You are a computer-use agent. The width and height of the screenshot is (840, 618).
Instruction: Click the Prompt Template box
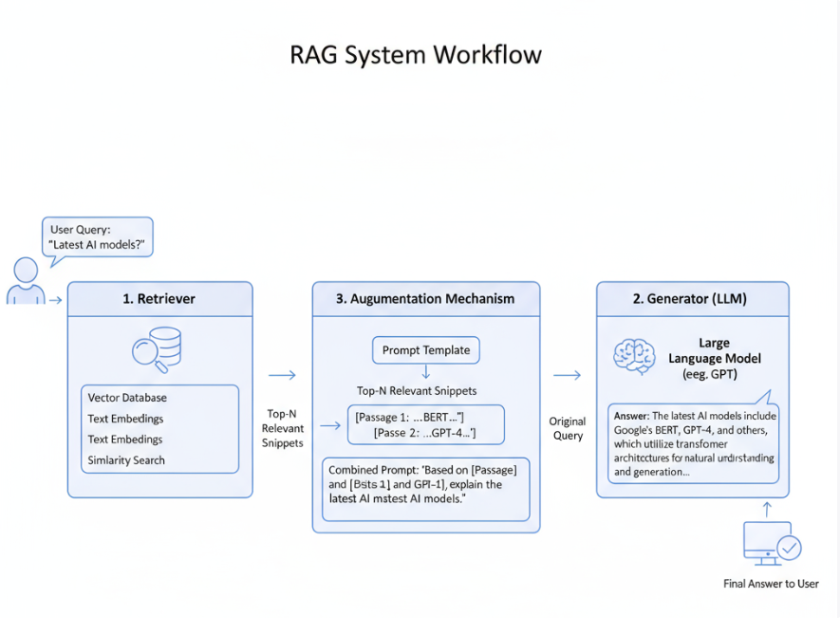pos(425,350)
